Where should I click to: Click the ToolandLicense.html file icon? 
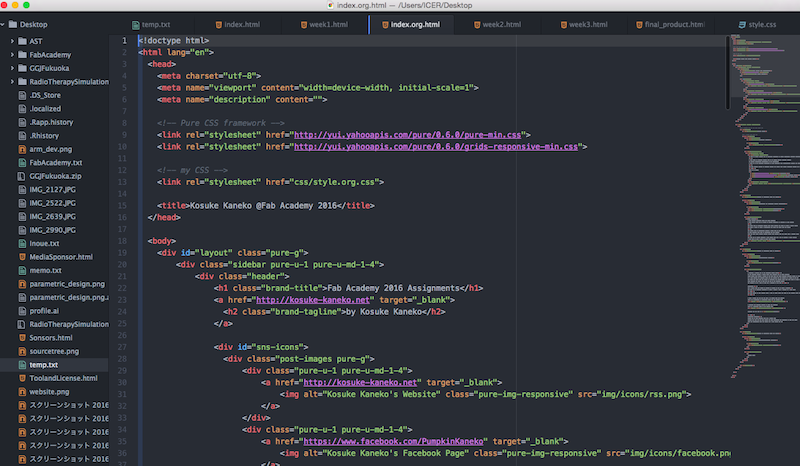[x=22, y=378]
